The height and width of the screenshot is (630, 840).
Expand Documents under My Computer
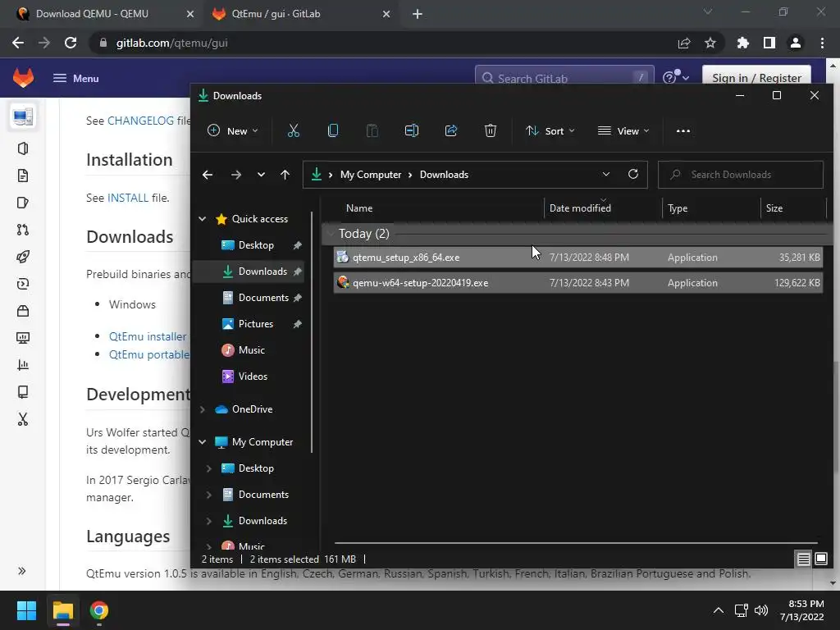pos(209,495)
